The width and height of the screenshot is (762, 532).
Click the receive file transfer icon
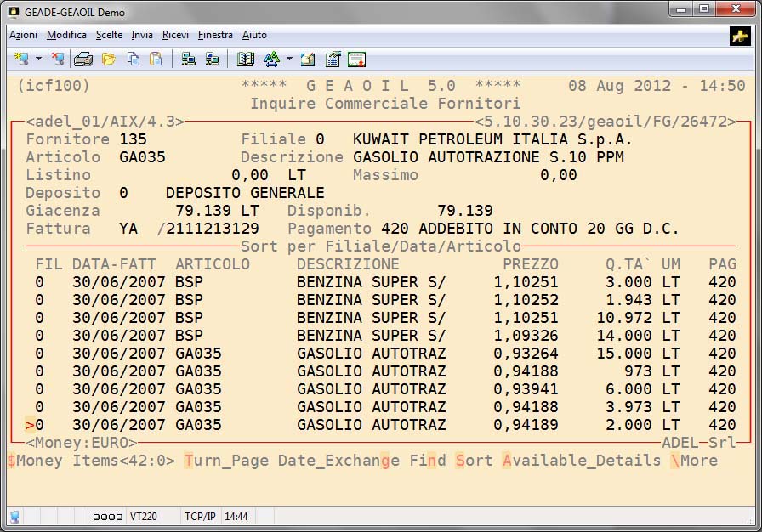click(212, 59)
